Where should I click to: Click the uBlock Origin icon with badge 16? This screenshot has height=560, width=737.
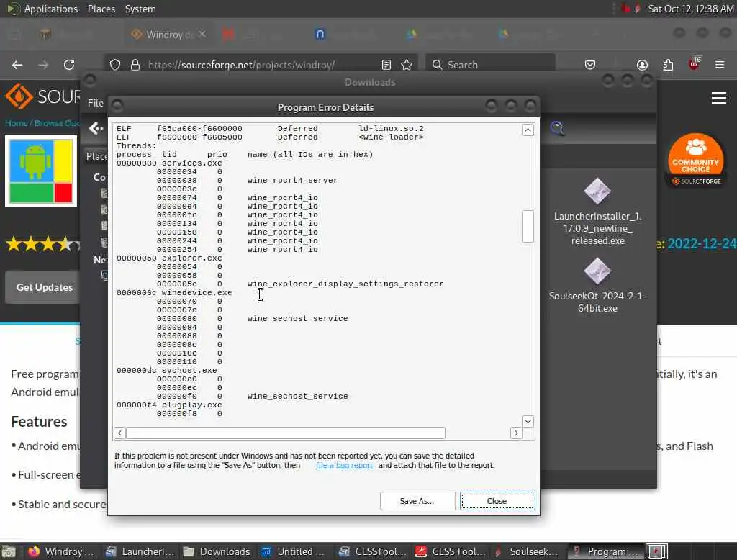(x=695, y=64)
